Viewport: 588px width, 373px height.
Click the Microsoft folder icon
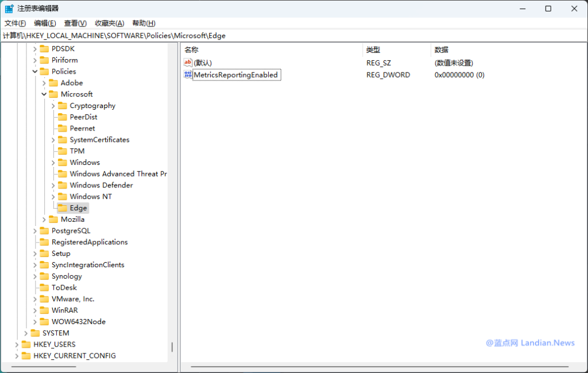click(53, 94)
